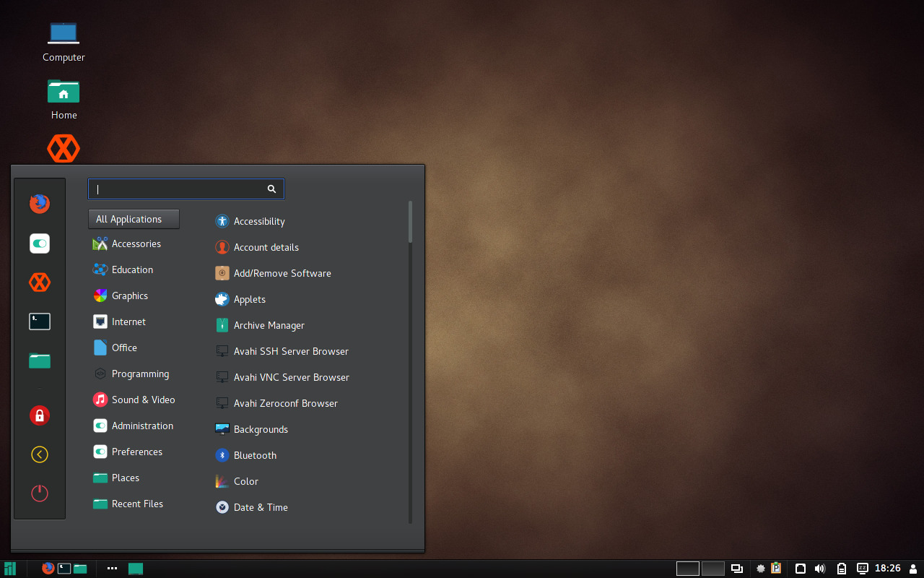Toggle the zz presence applet

click(x=862, y=569)
